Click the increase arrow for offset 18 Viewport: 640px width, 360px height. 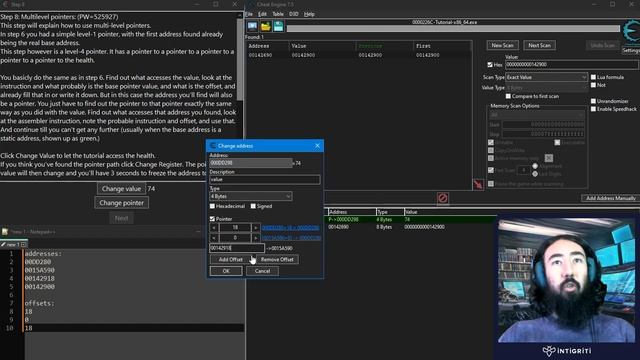256,227
